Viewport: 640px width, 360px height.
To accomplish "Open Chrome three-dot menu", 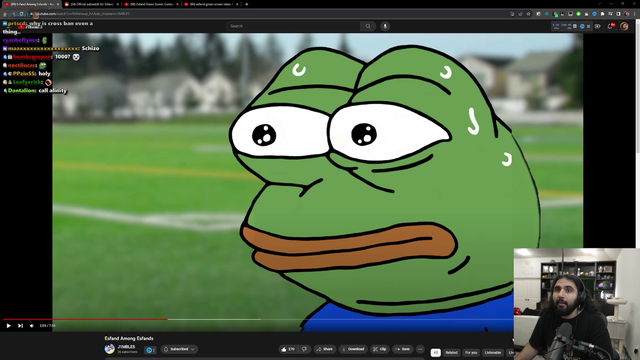I will (635, 14).
